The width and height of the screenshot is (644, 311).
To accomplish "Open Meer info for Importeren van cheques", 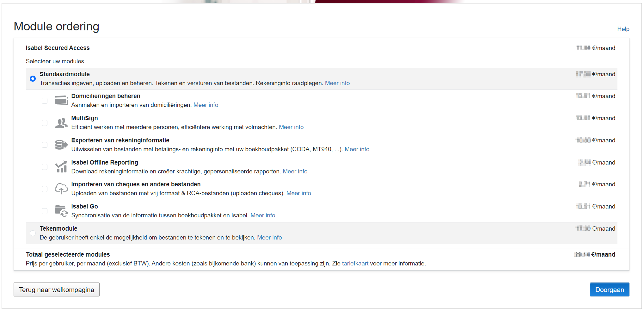I will tap(299, 193).
